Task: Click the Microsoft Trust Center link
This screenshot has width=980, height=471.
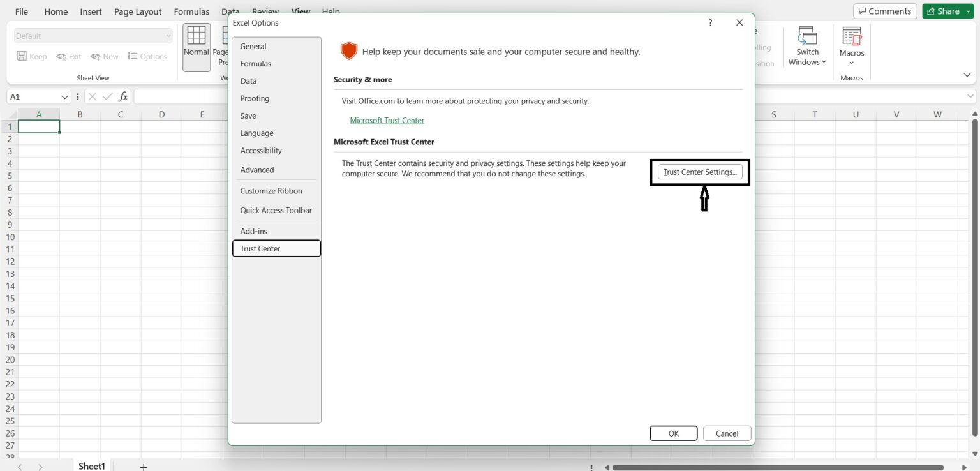Action: [387, 120]
